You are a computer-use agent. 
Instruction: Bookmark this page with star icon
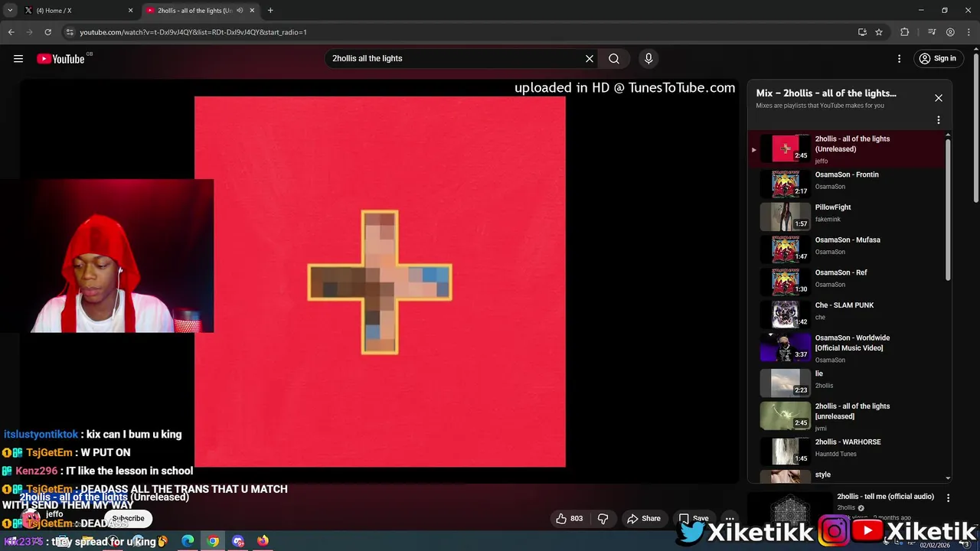point(879,32)
